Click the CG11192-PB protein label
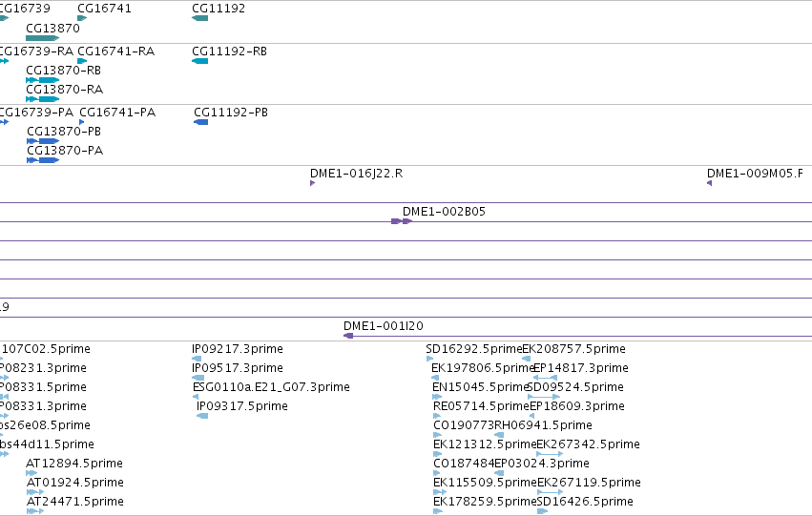This screenshot has height=516, width=812. pos(231,113)
